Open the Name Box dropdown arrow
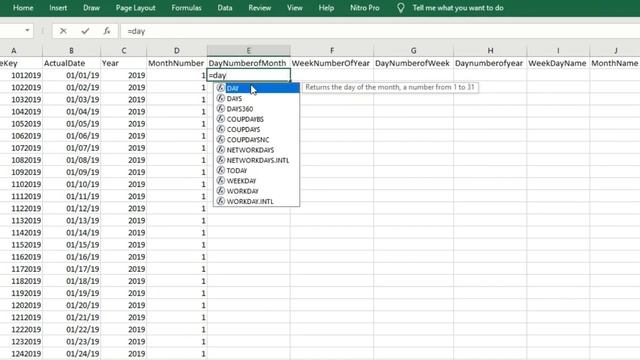Viewport: 640px width, 360px height. tap(27, 31)
